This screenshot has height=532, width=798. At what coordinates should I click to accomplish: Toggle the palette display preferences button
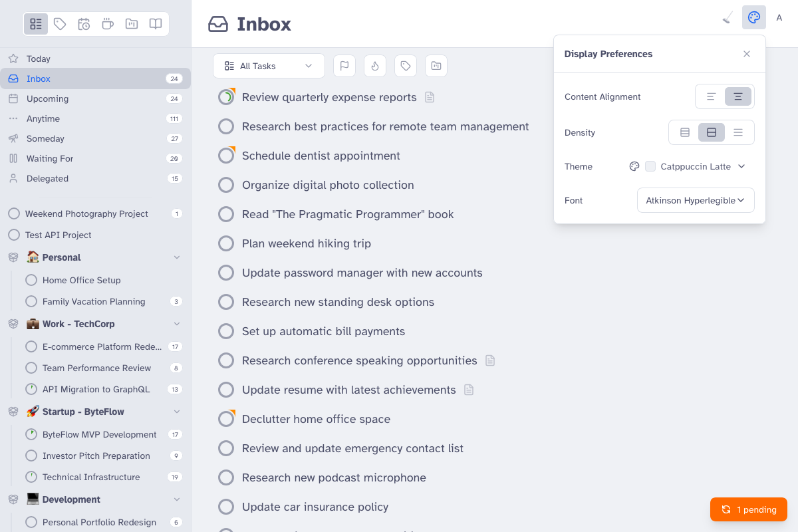pos(754,18)
